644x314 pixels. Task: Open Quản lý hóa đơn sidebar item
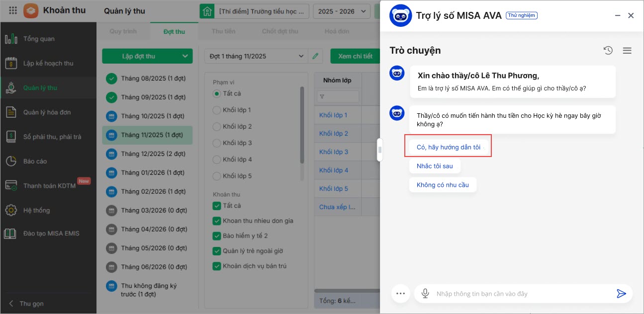tap(48, 112)
